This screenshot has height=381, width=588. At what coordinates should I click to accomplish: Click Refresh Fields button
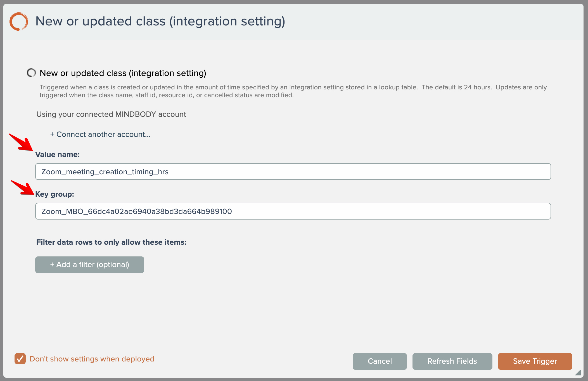(452, 361)
